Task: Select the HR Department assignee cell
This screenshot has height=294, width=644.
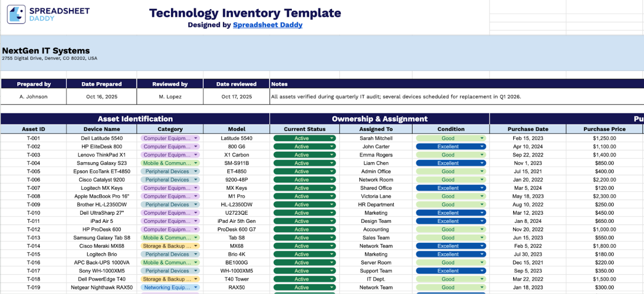Action: click(x=376, y=204)
